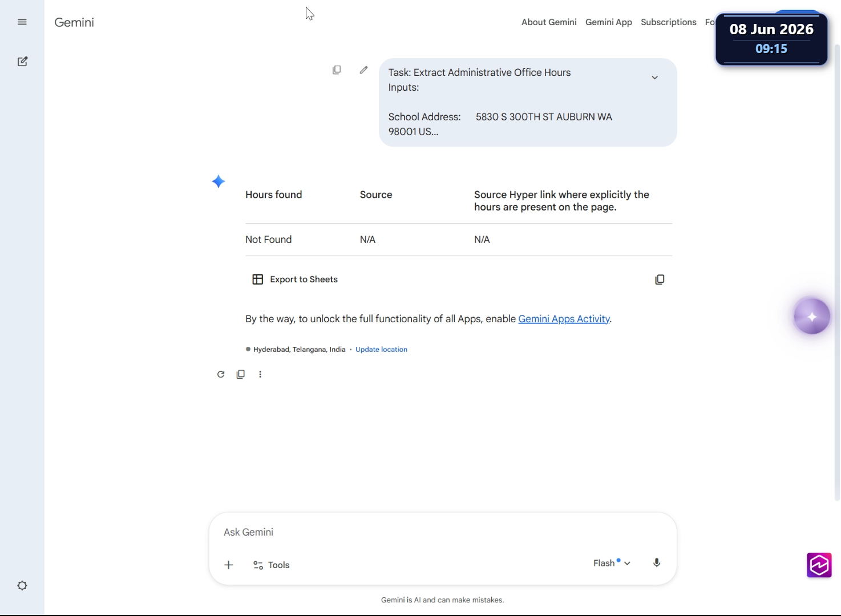The width and height of the screenshot is (841, 616).
Task: Click the 'Task: Extract Administrative Office Hours' prompt text
Action: click(479, 72)
